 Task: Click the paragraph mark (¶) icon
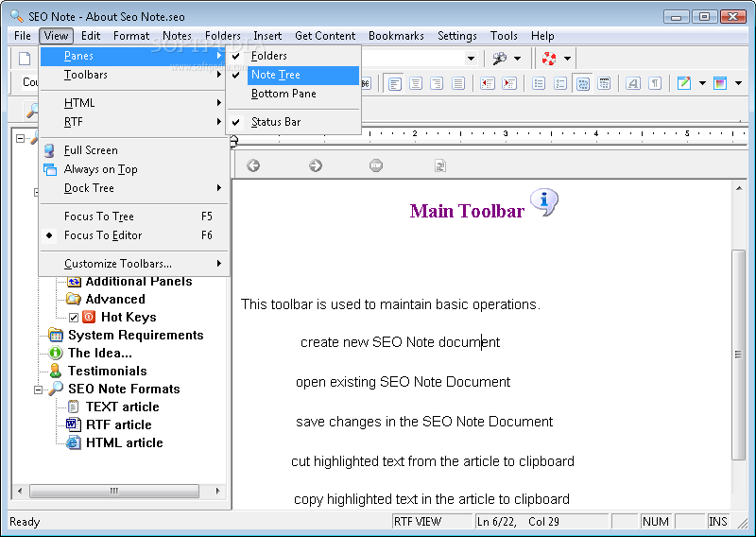pyautogui.click(x=655, y=83)
